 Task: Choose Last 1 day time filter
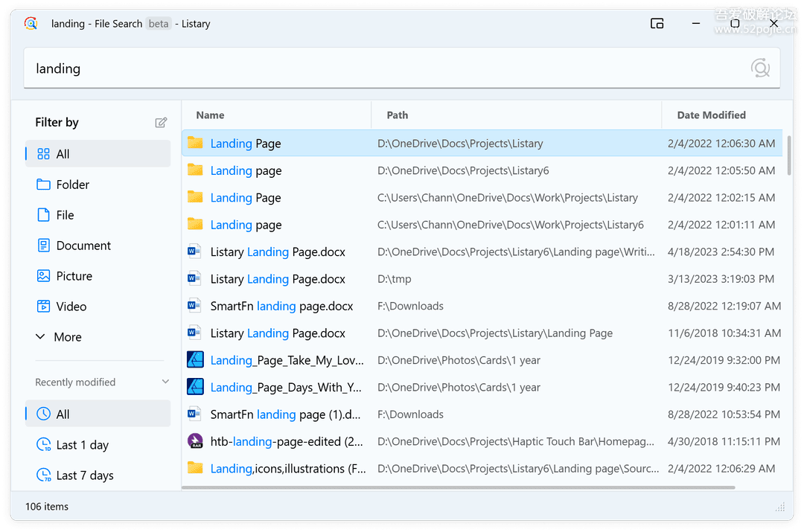(x=98, y=444)
